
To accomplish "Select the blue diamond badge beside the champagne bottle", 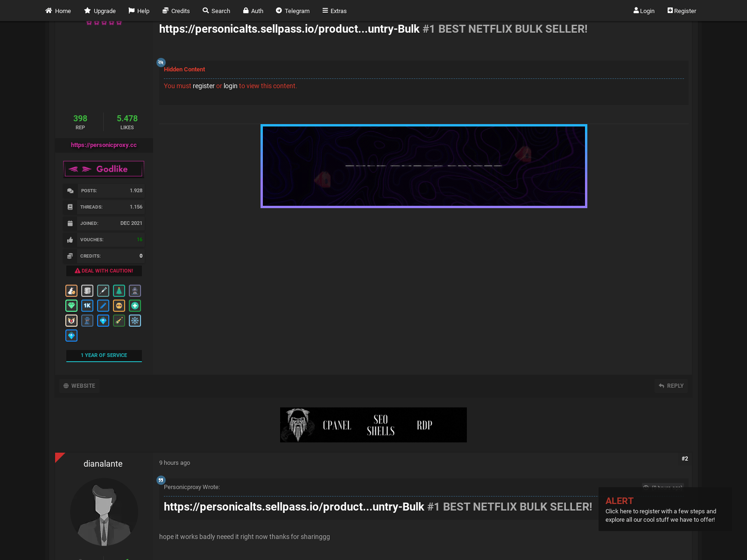I will [x=103, y=321].
